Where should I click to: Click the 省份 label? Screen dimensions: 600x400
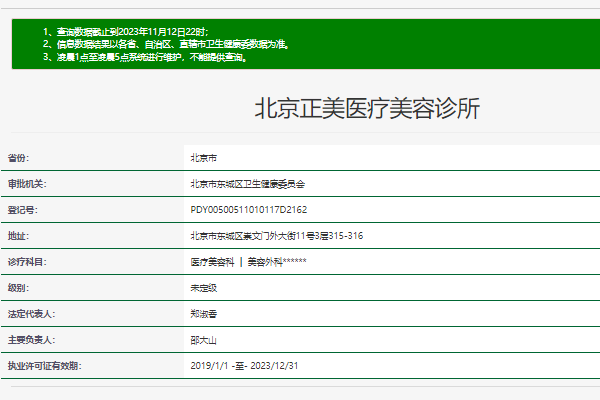coord(19,158)
